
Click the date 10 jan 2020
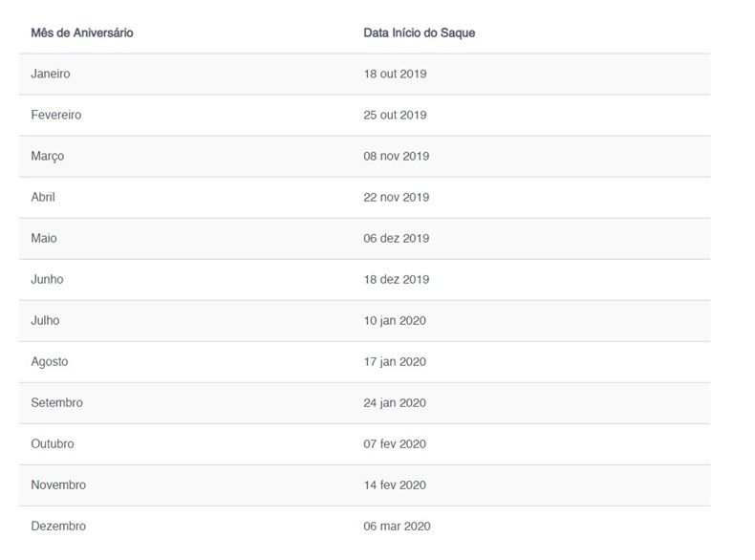coord(395,320)
